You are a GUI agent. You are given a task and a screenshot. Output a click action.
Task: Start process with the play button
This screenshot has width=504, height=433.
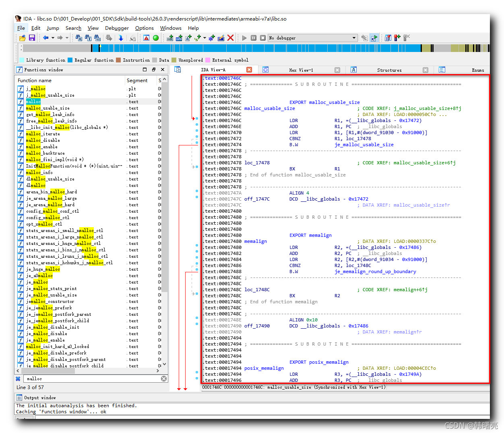click(x=244, y=38)
